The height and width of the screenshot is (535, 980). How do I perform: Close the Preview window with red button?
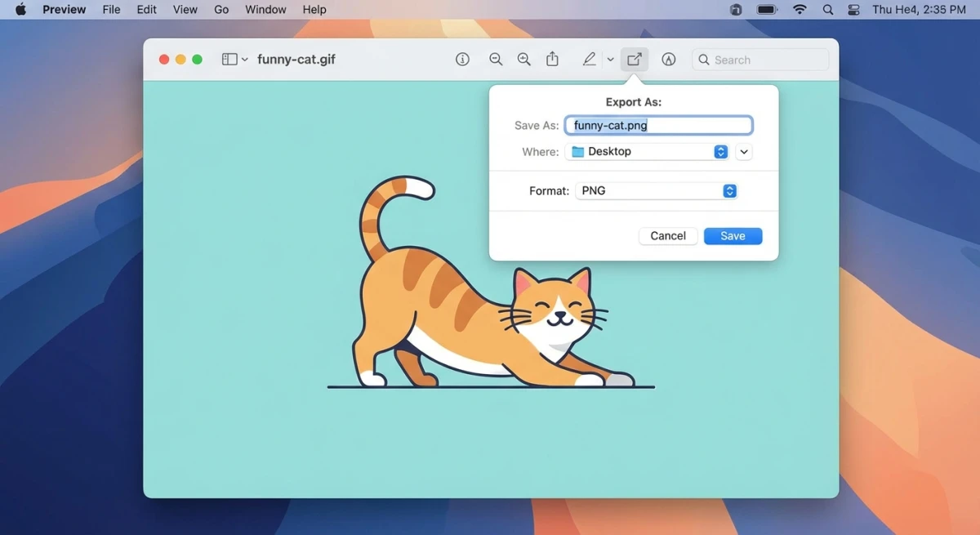point(164,60)
